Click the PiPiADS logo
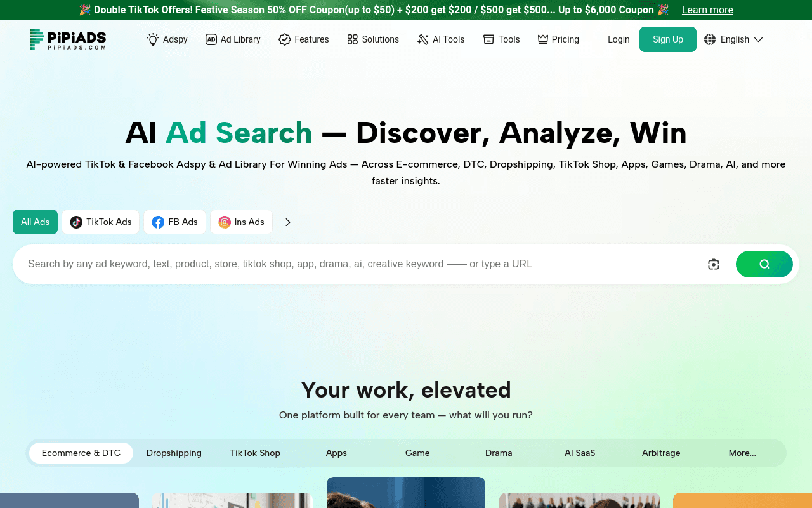The image size is (812, 508). 68,39
